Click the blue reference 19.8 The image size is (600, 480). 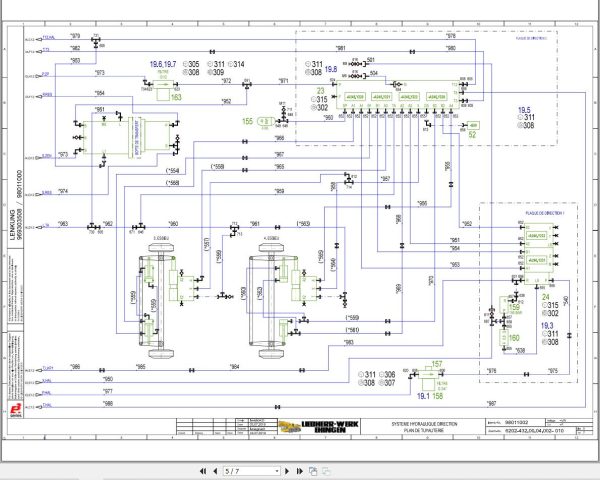[331, 69]
